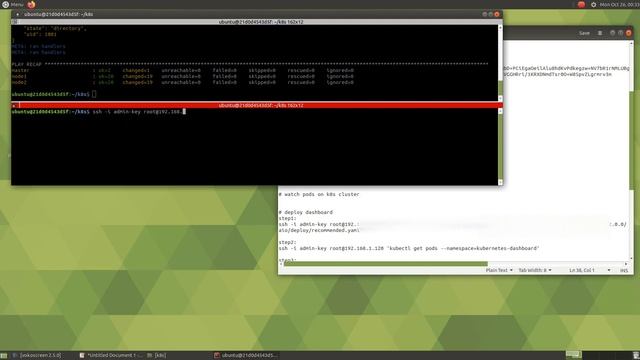Open the power/session icon beside the clock

pos(593,4)
